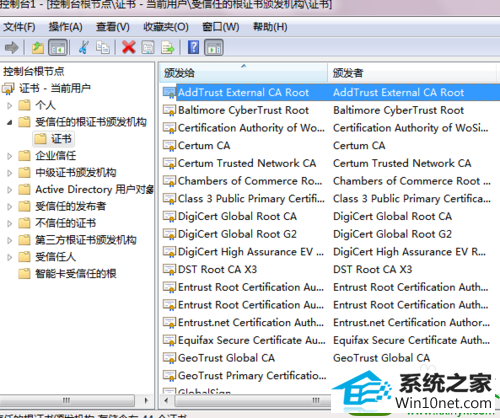Click folder icon of 个人 node
This screenshot has width=500, height=418.
coord(24,105)
